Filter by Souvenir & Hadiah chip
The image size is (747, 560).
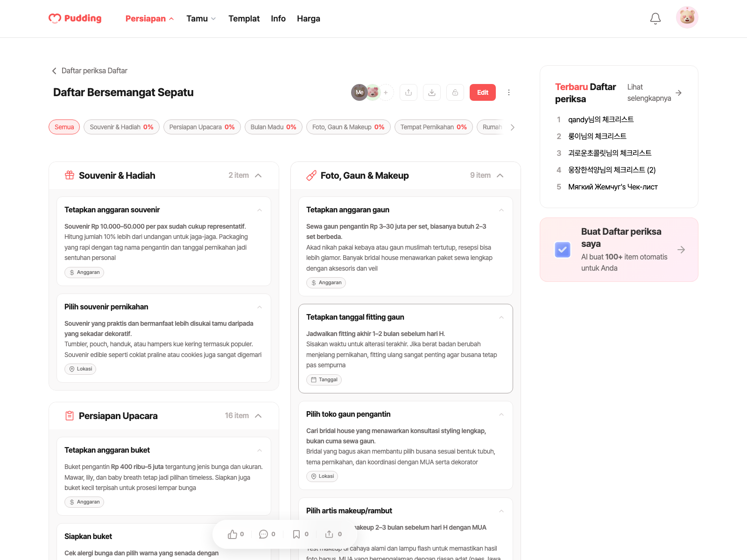[x=121, y=127]
